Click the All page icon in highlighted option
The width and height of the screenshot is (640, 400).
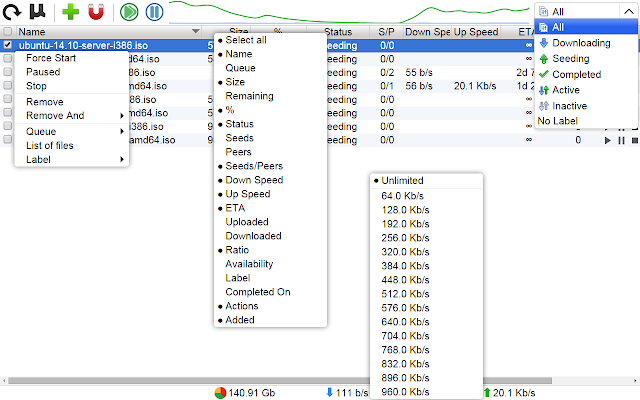click(x=543, y=27)
